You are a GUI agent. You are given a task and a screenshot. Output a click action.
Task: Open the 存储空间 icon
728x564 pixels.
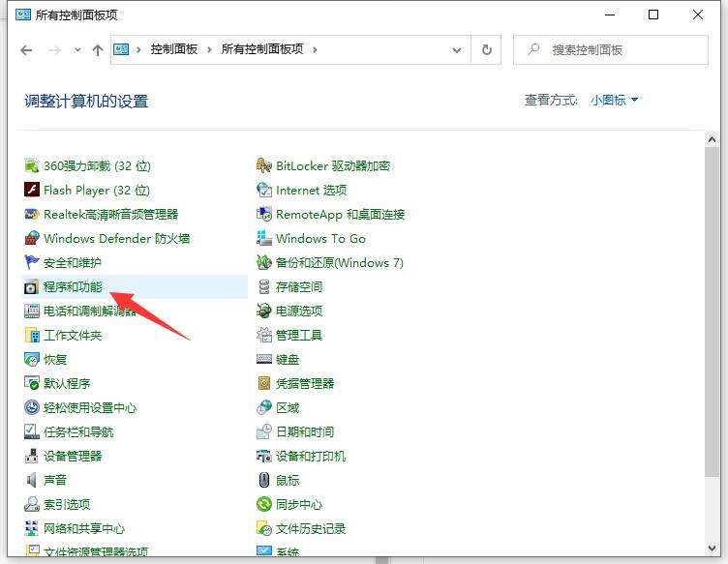(x=263, y=286)
